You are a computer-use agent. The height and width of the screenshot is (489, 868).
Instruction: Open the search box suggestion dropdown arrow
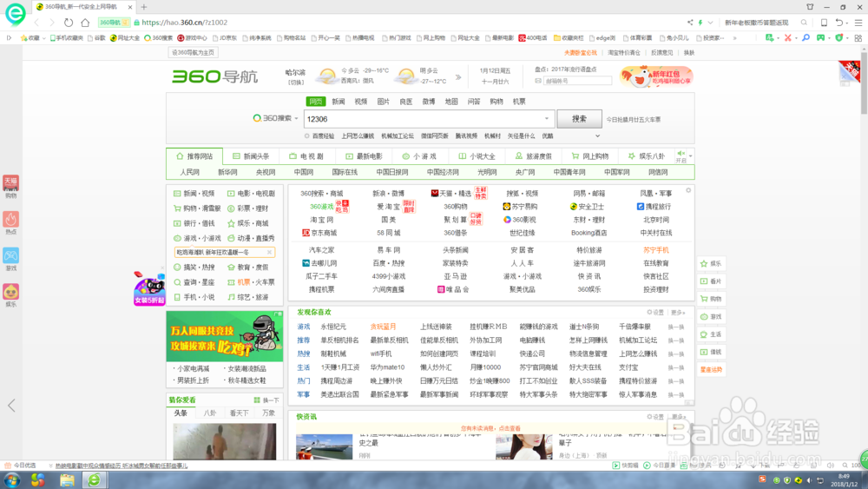[546, 118]
